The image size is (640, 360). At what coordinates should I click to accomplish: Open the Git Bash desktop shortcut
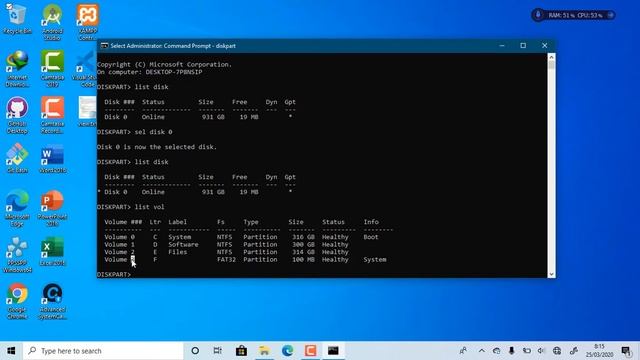tap(17, 158)
